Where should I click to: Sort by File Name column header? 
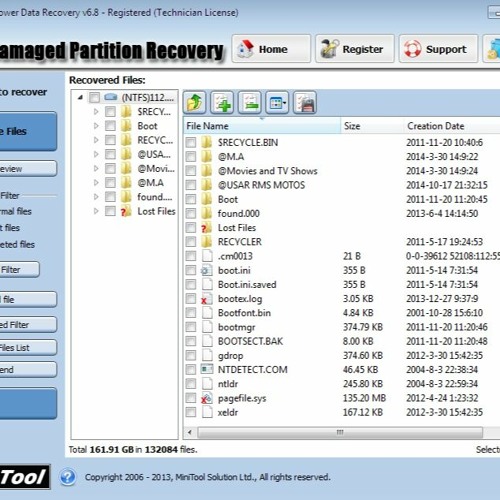pos(262,126)
